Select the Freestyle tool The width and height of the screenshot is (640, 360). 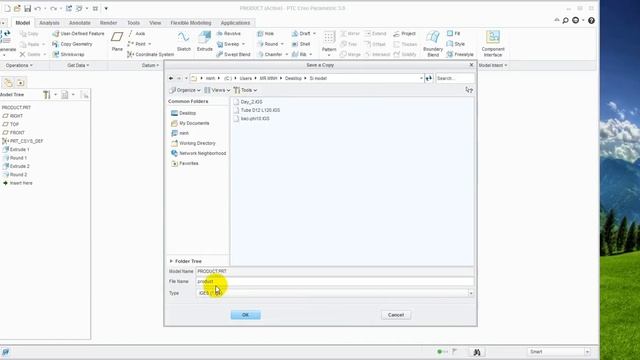[x=460, y=54]
